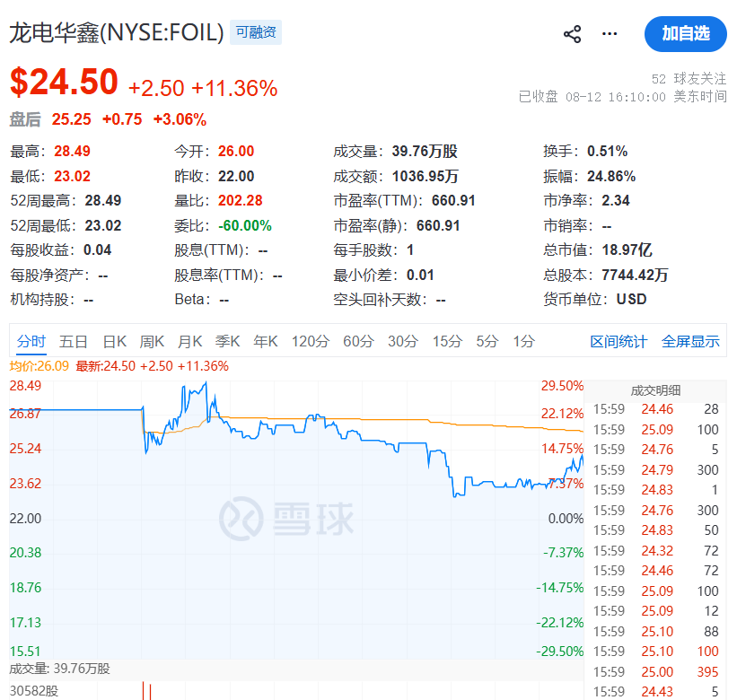Select the 5分 chart interval
The width and height of the screenshot is (737, 700).
click(487, 341)
